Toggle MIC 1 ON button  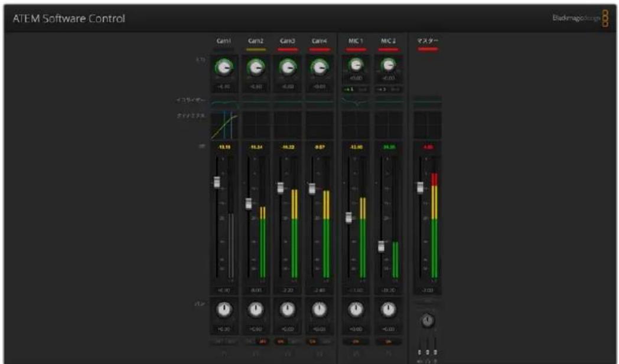[356, 342]
